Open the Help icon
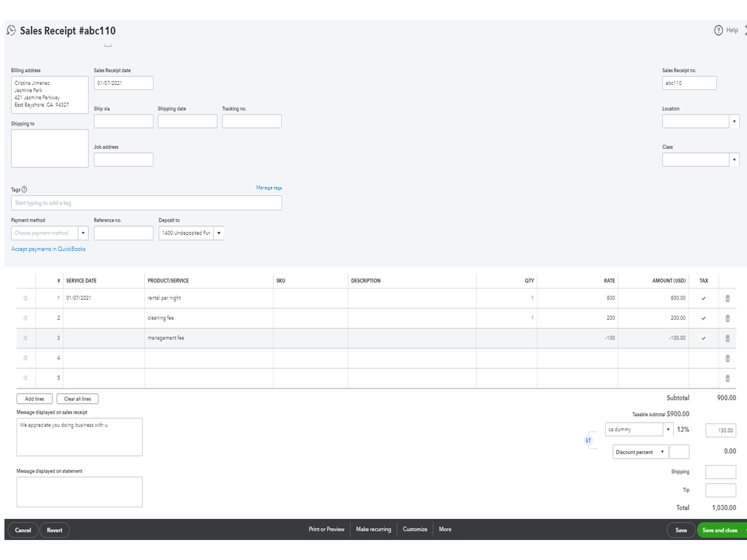This screenshot has width=747, height=560. coord(719,30)
